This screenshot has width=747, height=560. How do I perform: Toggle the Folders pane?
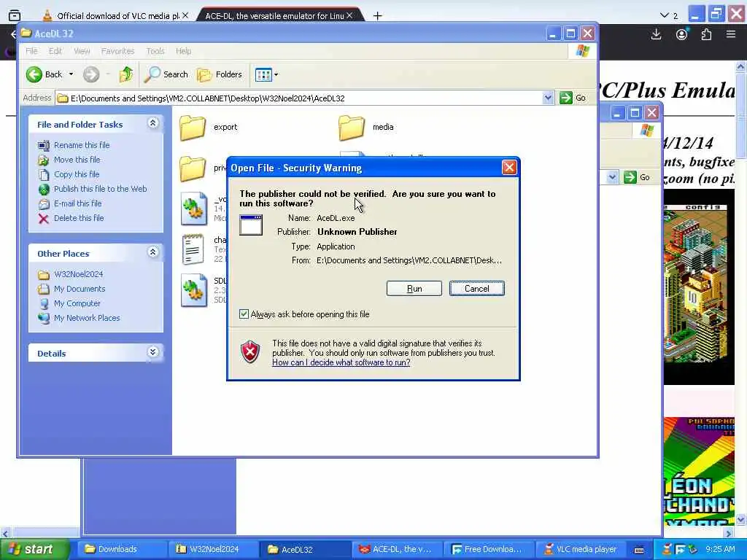point(220,74)
